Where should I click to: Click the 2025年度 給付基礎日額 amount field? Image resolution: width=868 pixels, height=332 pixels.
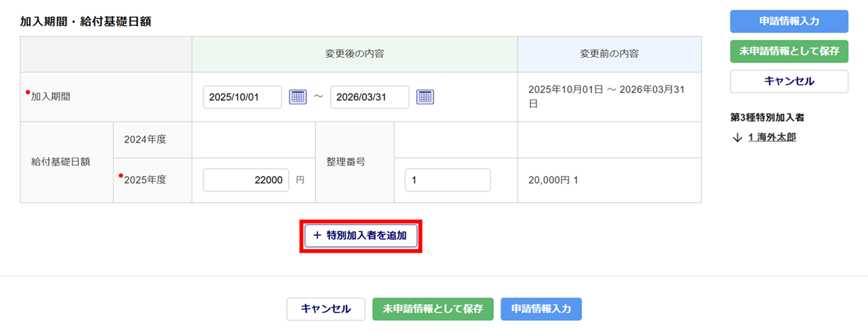click(x=246, y=180)
